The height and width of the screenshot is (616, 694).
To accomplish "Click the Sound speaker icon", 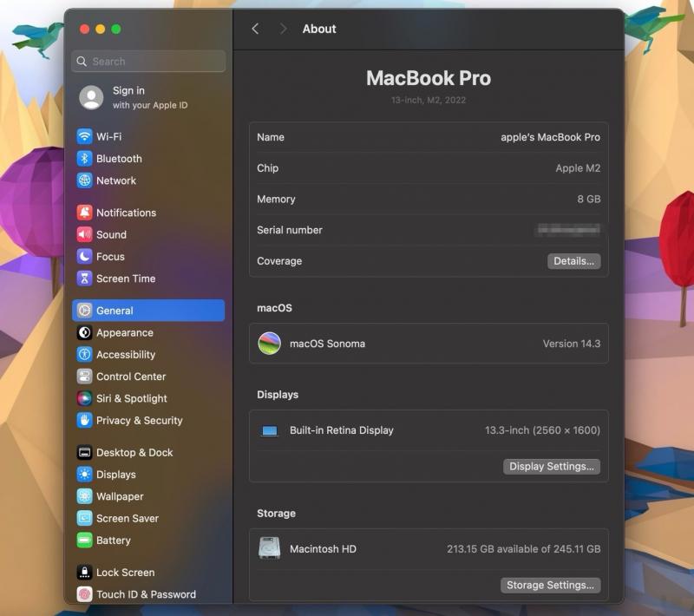I will [x=84, y=234].
